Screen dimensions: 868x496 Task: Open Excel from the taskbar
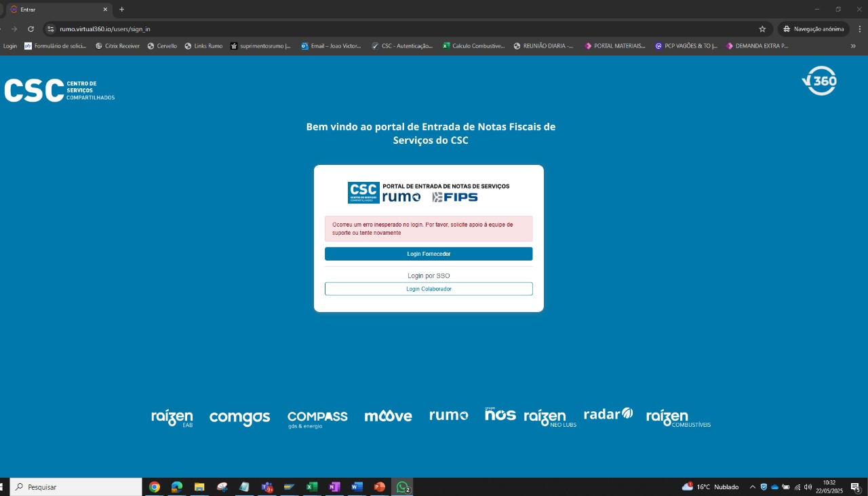tap(312, 487)
